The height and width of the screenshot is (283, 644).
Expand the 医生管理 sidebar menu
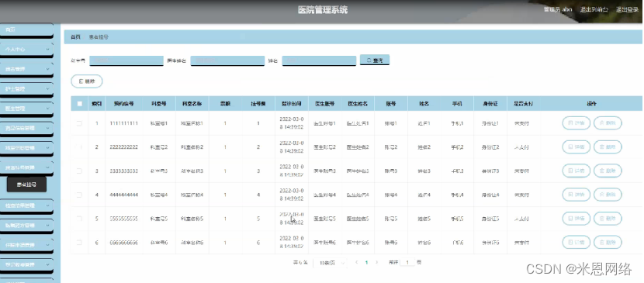pyautogui.click(x=26, y=109)
